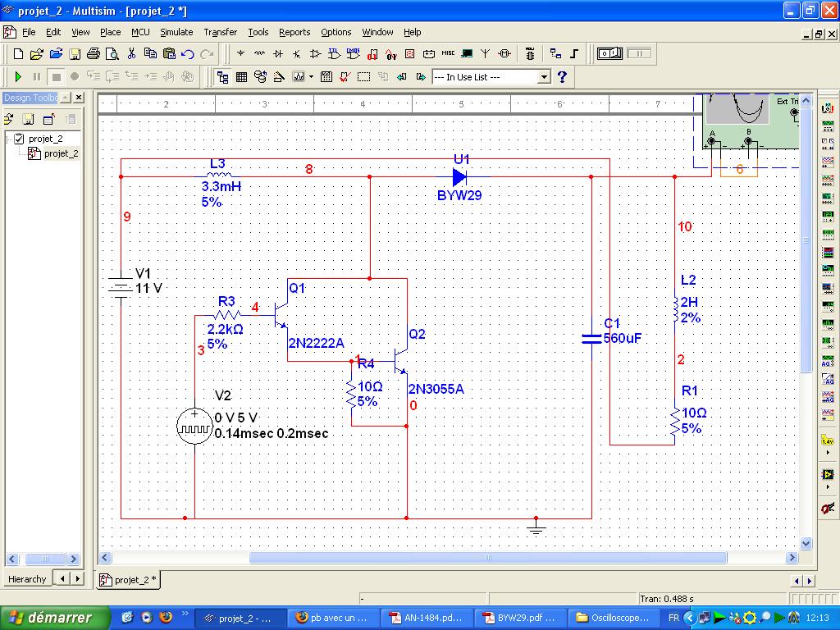The height and width of the screenshot is (630, 840).
Task: Click the Print icon
Action: 93,54
